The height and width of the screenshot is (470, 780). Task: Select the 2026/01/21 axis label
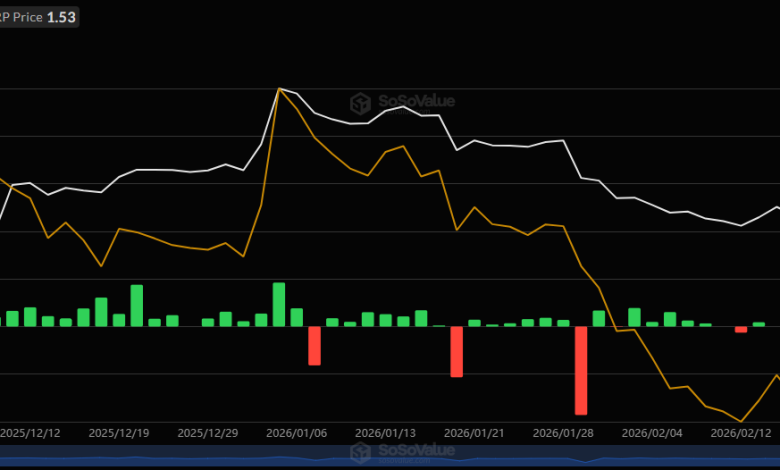pos(473,434)
